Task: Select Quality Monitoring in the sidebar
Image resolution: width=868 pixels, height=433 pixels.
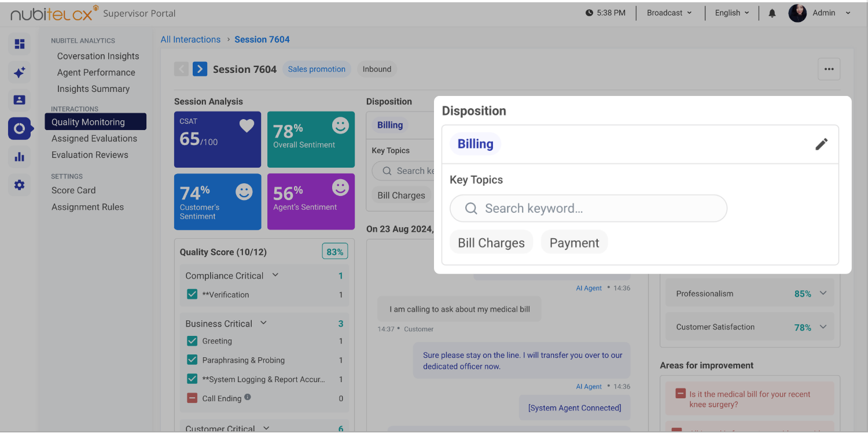Action: tap(95, 122)
